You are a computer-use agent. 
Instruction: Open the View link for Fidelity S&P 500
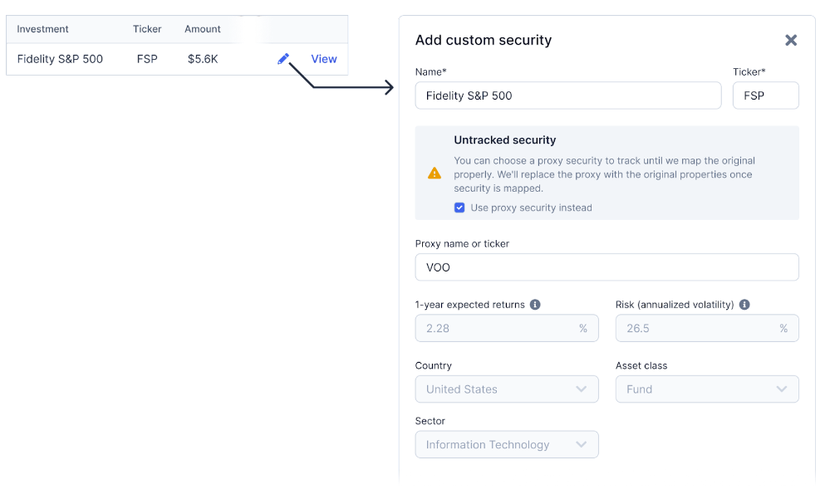click(x=323, y=59)
